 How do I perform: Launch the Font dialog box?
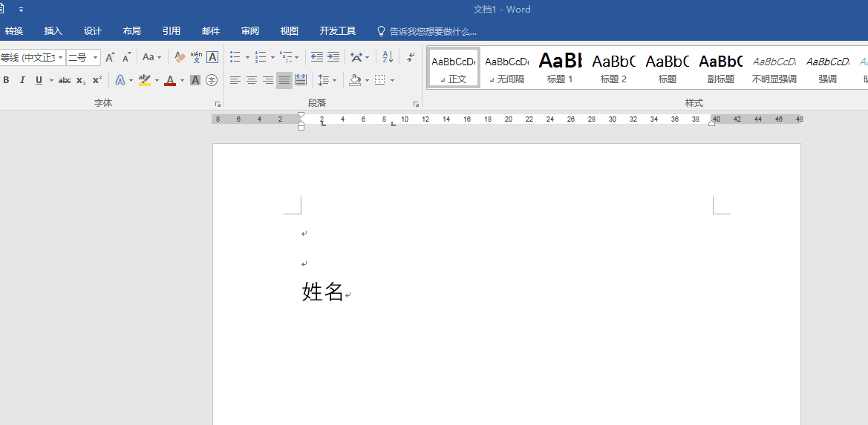(x=218, y=104)
